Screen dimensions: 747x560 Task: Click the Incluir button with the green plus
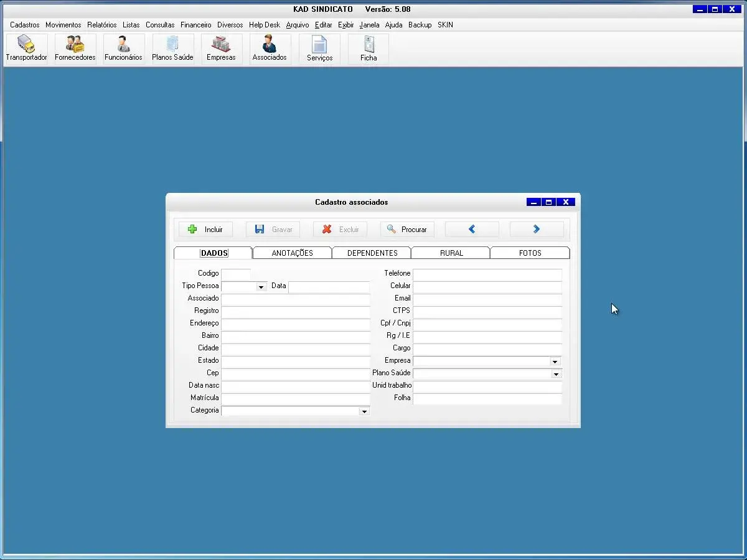coord(205,230)
